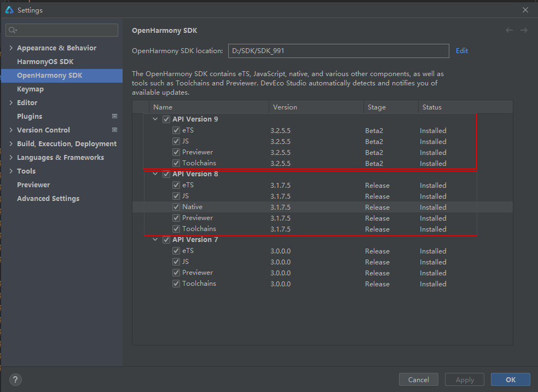Toggle the Native checkbox under API Version 8

(176, 207)
